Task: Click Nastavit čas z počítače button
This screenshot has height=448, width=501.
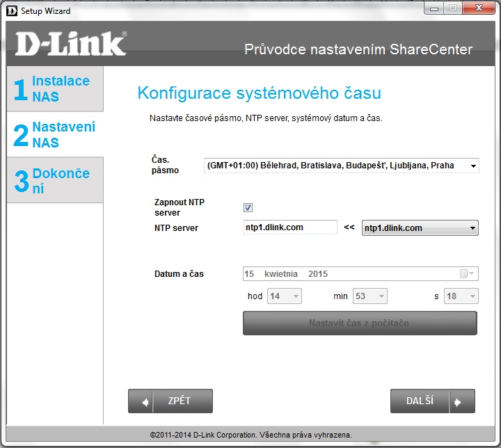Action: pos(360,323)
